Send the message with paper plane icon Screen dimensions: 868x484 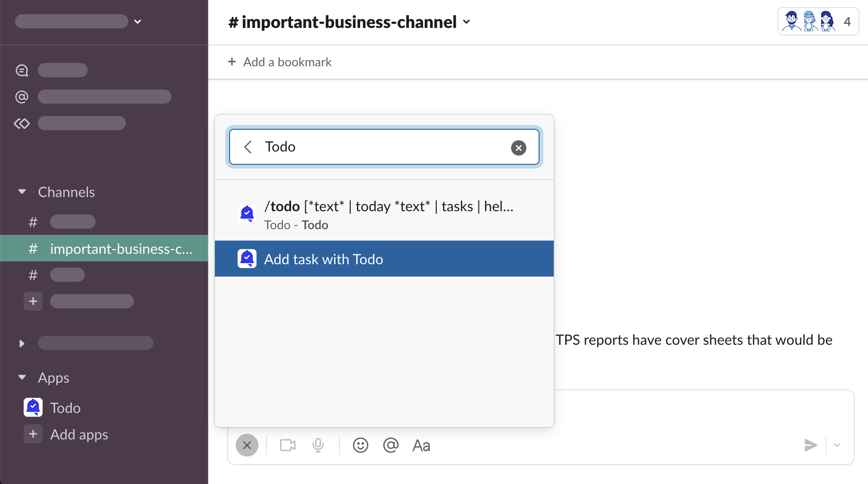(x=810, y=445)
